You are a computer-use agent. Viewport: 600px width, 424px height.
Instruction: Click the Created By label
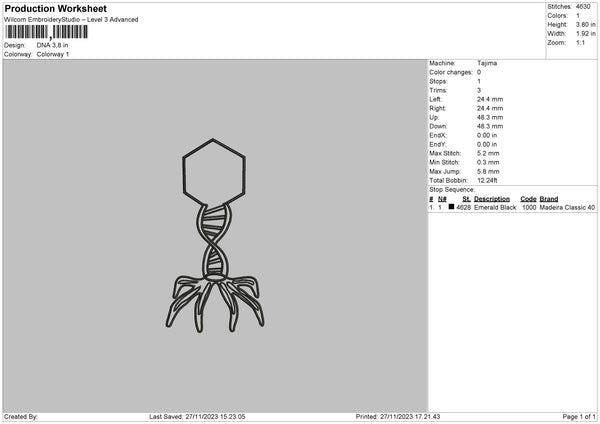(x=21, y=417)
